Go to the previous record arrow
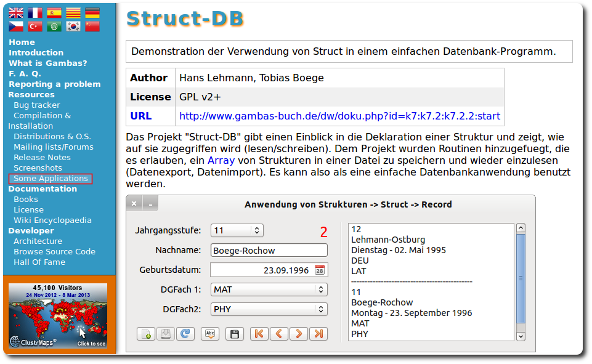Image resolution: width=592 pixels, height=364 pixels. [x=279, y=334]
